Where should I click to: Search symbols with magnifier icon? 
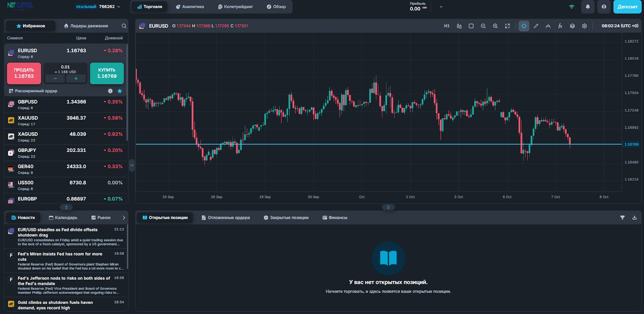(x=124, y=26)
